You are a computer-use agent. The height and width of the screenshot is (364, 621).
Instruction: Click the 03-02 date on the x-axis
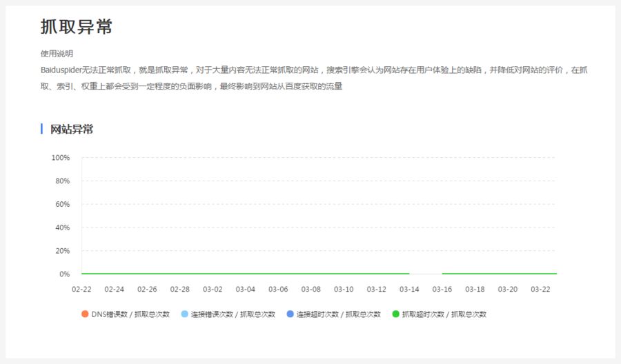click(x=213, y=289)
